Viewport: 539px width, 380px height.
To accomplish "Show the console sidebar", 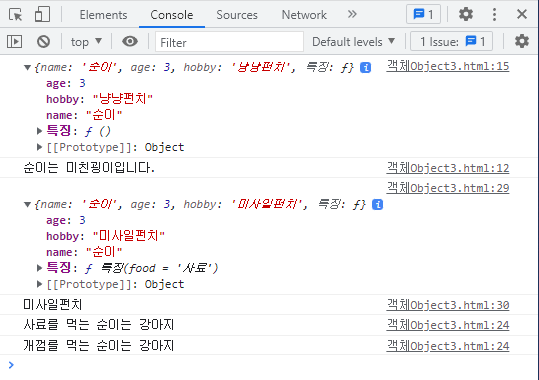I will (14, 42).
